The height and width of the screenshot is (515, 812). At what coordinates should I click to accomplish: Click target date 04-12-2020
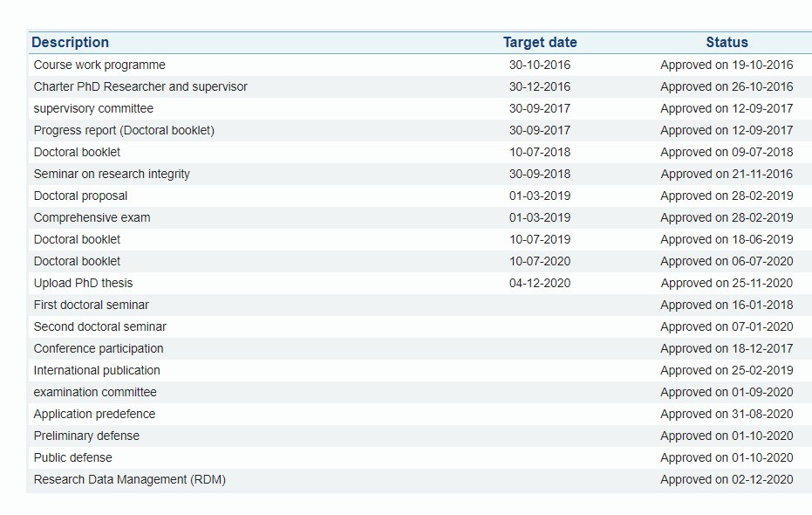(540, 283)
